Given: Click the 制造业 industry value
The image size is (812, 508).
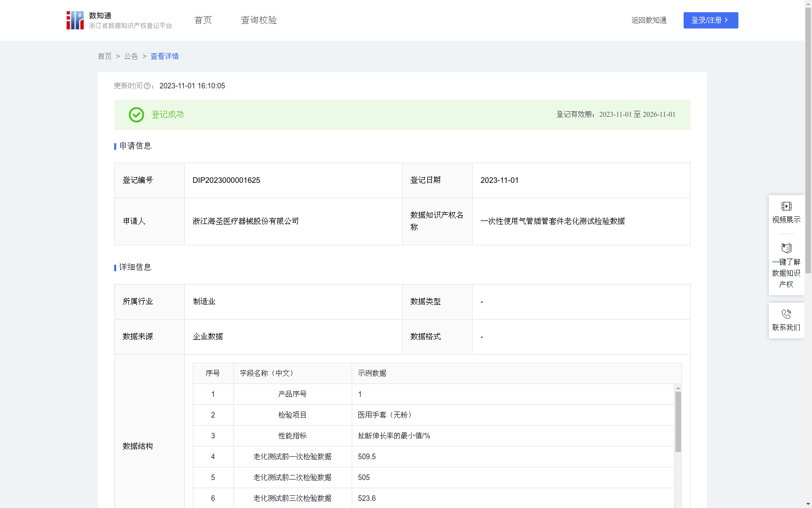Looking at the screenshot, I should [204, 302].
